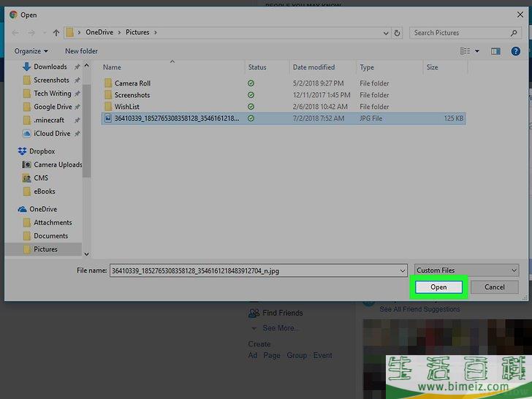Screen dimensions: 532x399
Task: Toggle the preview pane icon
Action: (x=495, y=51)
